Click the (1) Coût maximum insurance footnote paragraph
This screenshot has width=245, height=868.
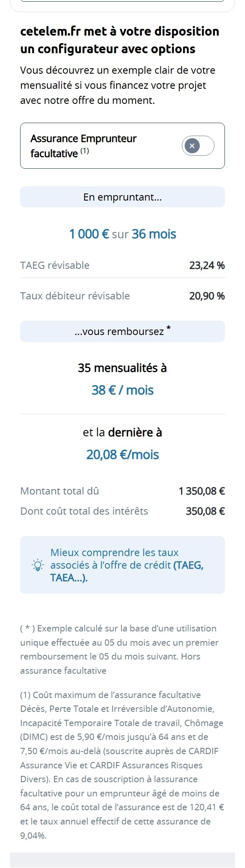pos(122,765)
